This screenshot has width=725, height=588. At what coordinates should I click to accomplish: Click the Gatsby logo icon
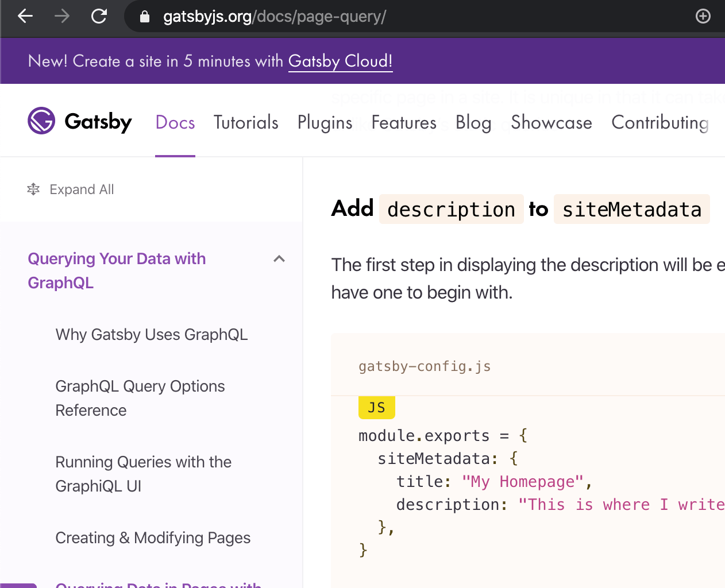(x=41, y=121)
